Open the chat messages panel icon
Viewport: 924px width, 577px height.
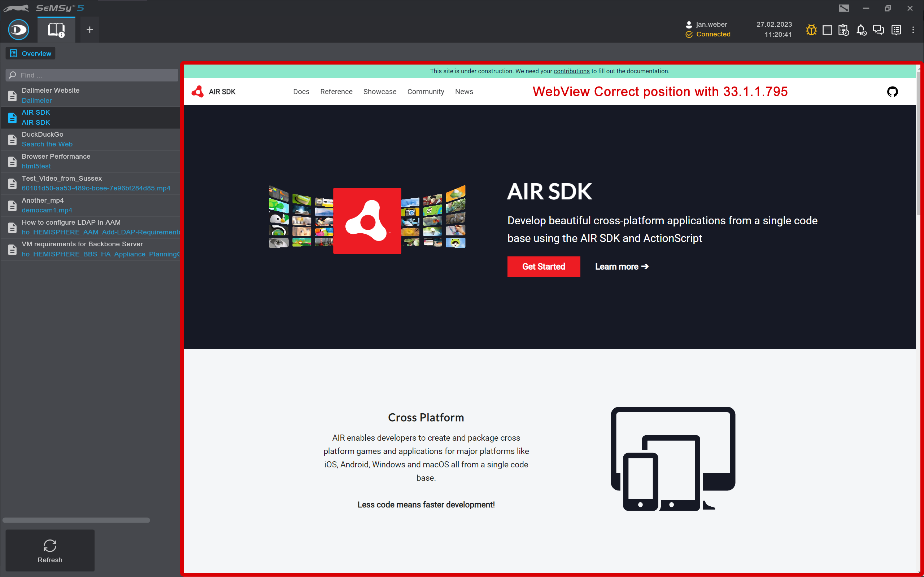coord(879,30)
